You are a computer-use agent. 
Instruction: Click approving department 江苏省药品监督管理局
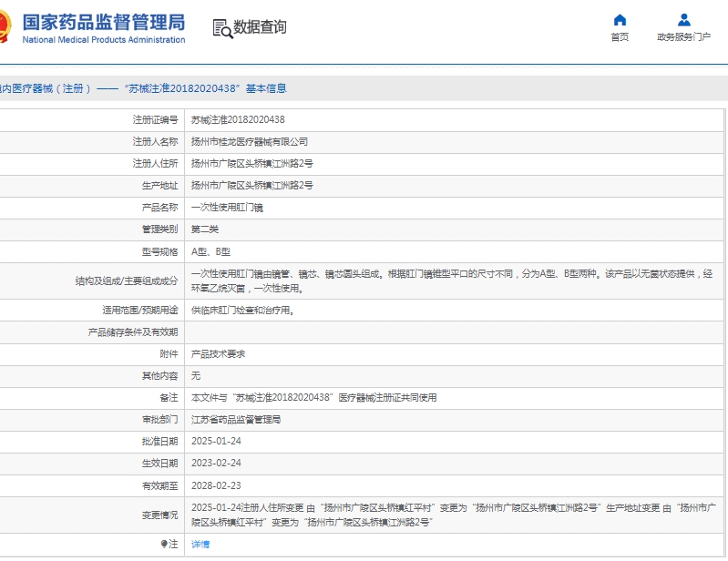[x=236, y=420]
